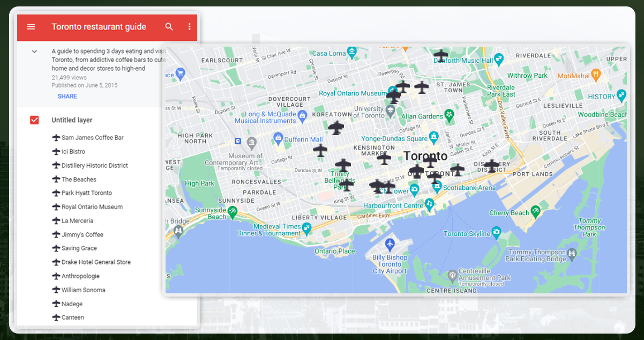This screenshot has width=644, height=340.
Task: Select Canteen at the bottom of list
Action: 72,317
